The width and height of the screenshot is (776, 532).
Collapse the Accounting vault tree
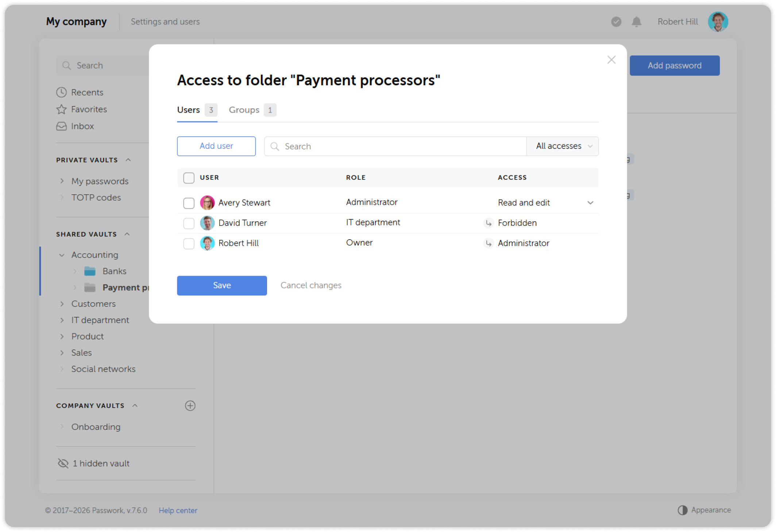62,255
